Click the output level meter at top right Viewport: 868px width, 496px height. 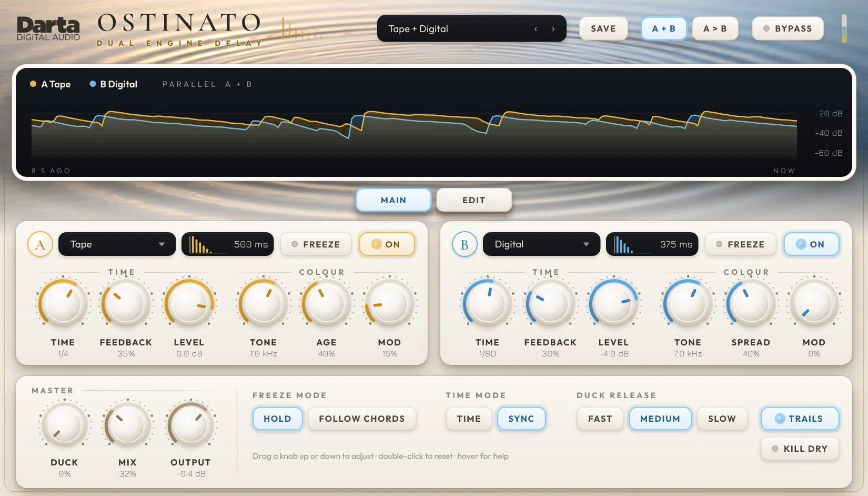pyautogui.click(x=844, y=28)
